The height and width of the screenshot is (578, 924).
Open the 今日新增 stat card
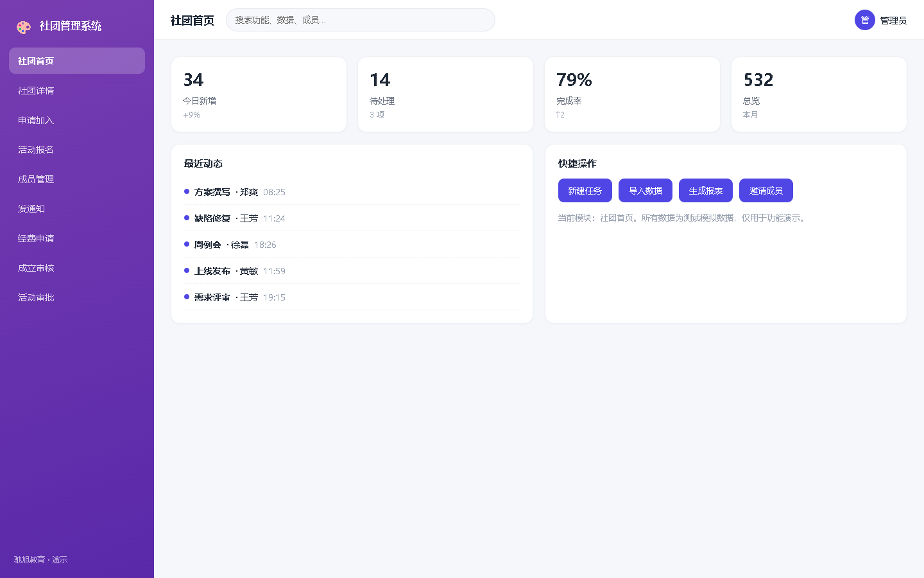(259, 94)
